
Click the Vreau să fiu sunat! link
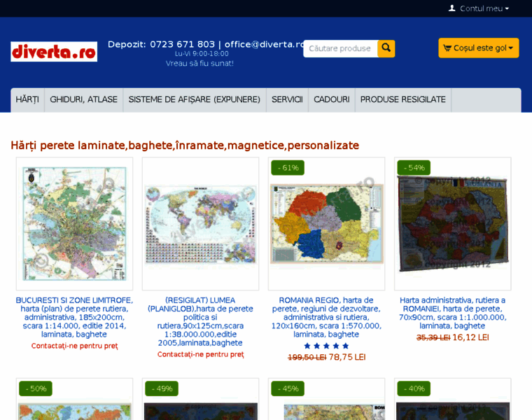tap(199, 64)
